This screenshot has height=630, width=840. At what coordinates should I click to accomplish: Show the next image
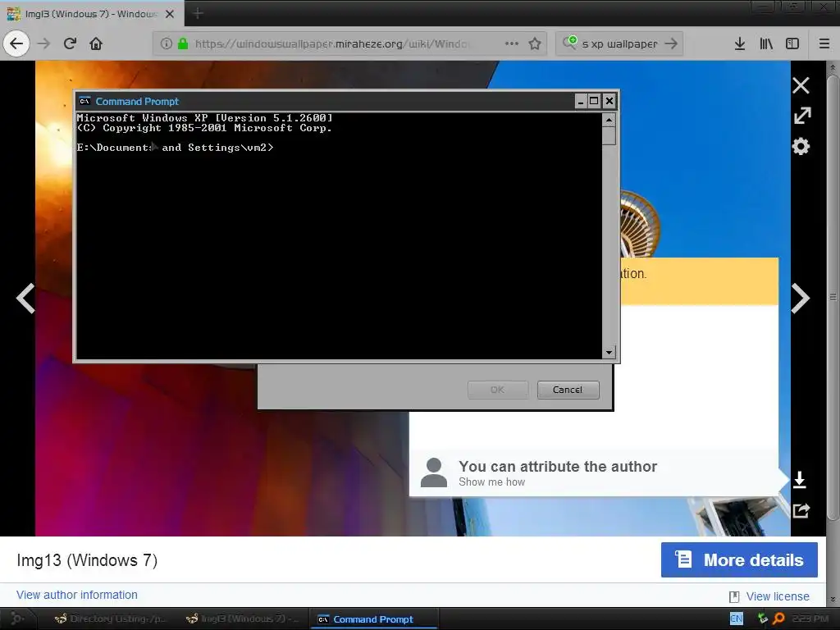tap(801, 298)
